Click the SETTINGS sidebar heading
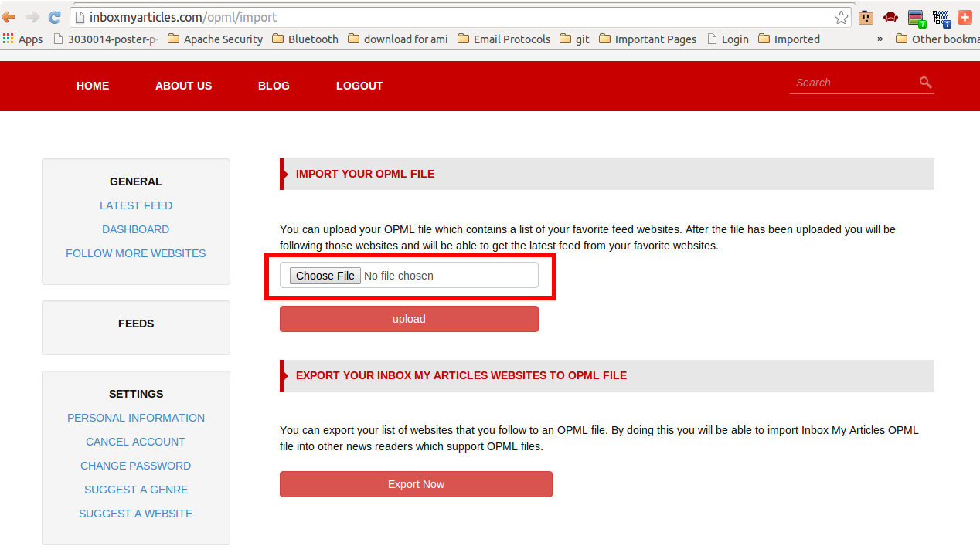 coord(136,394)
